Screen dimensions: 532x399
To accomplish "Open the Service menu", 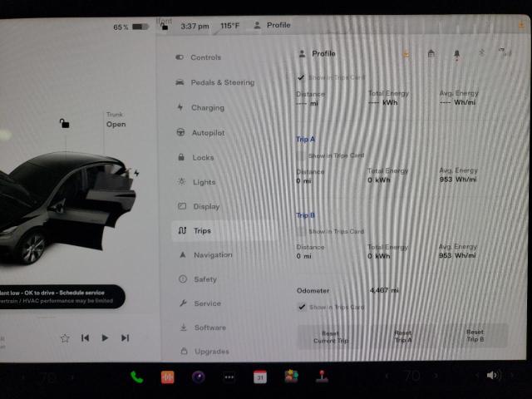I will 200,303.
